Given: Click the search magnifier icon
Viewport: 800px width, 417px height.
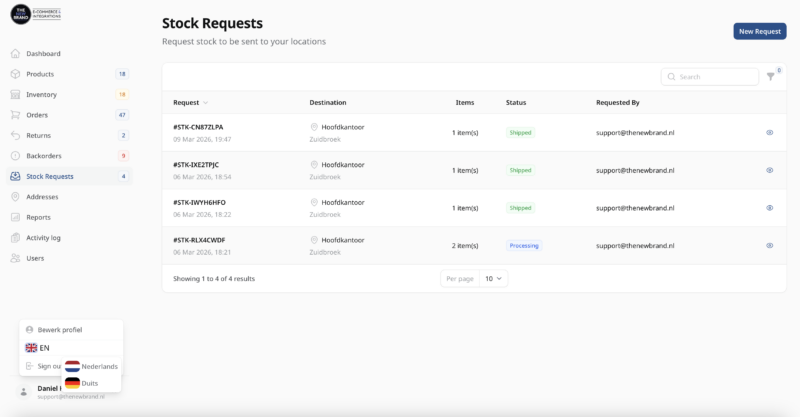Looking at the screenshot, I should 671,77.
